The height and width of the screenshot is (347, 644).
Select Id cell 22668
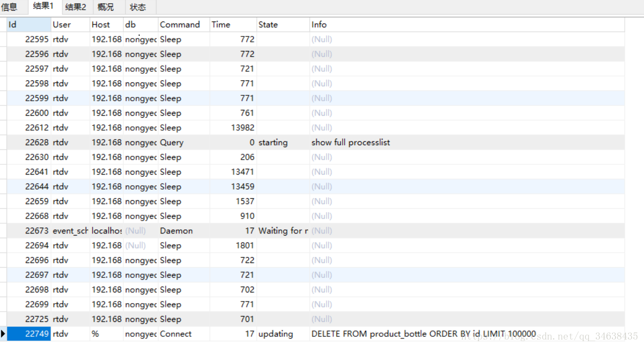coord(29,216)
